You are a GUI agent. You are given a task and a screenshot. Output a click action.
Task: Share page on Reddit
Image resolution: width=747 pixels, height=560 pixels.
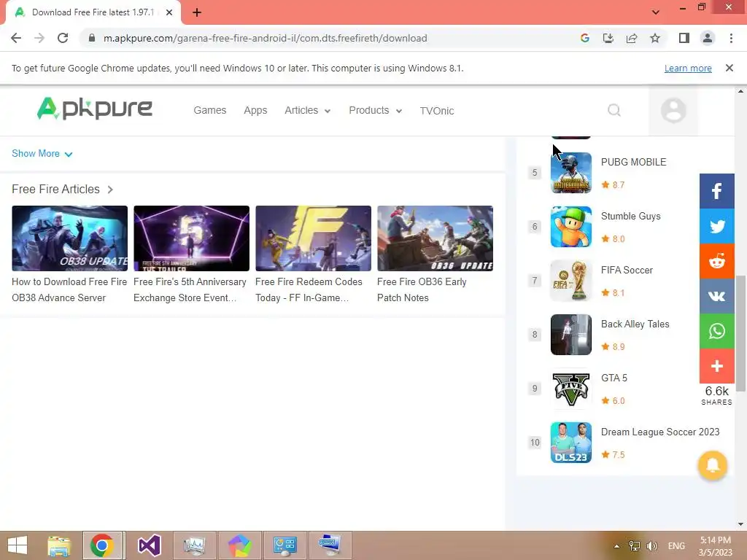coord(716,261)
